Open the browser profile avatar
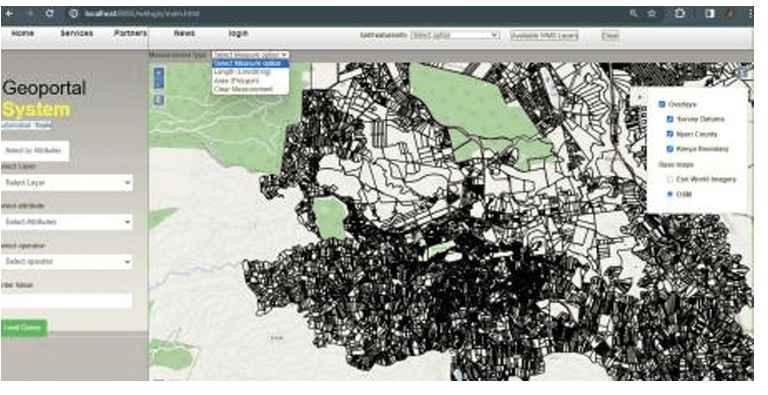 pos(730,14)
